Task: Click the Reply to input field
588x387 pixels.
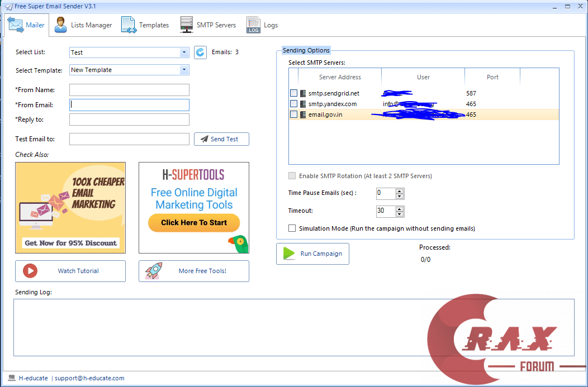Action: tap(129, 120)
